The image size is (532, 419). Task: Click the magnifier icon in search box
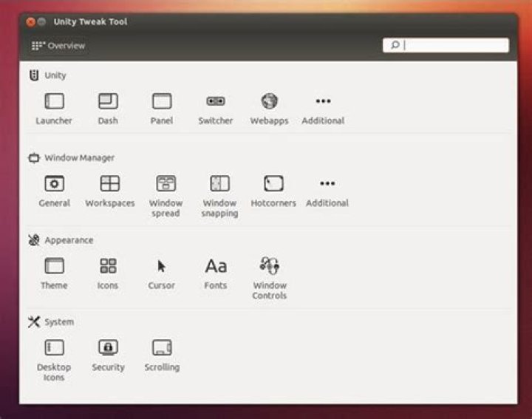[x=395, y=45]
